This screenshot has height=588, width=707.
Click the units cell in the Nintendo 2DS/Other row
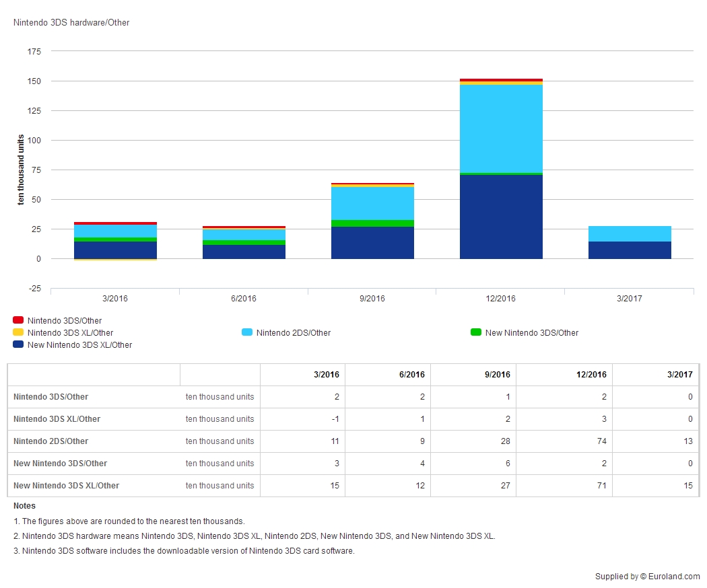[x=220, y=441]
